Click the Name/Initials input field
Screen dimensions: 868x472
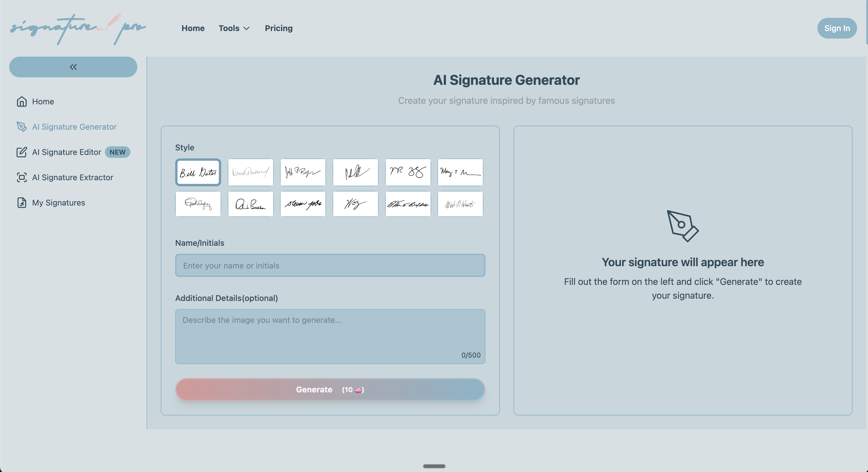click(x=330, y=265)
